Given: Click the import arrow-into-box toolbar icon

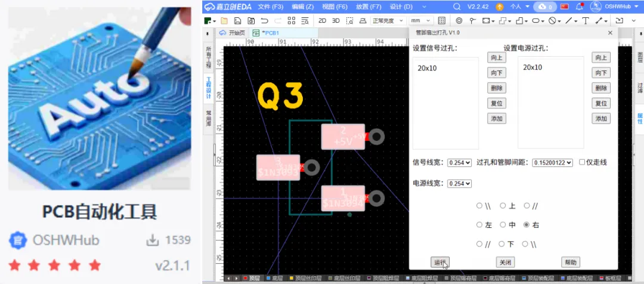Looking at the screenshot, I should tap(620, 20).
